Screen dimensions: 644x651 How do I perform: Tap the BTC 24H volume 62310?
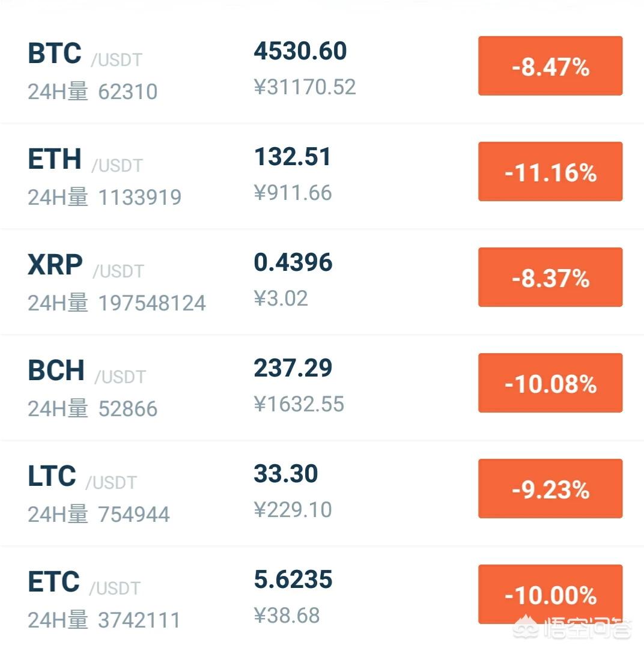[x=127, y=92]
